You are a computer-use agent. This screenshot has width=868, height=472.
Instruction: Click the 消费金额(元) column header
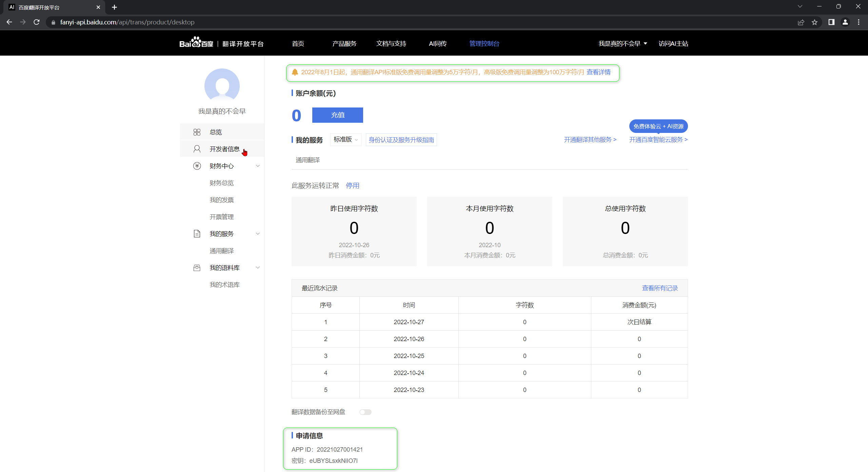[639, 305]
